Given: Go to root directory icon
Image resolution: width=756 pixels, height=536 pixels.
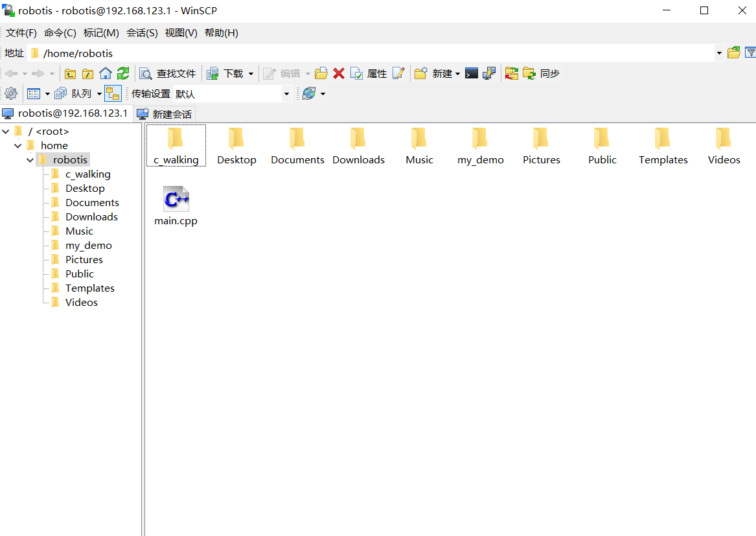Looking at the screenshot, I should click(87, 74).
